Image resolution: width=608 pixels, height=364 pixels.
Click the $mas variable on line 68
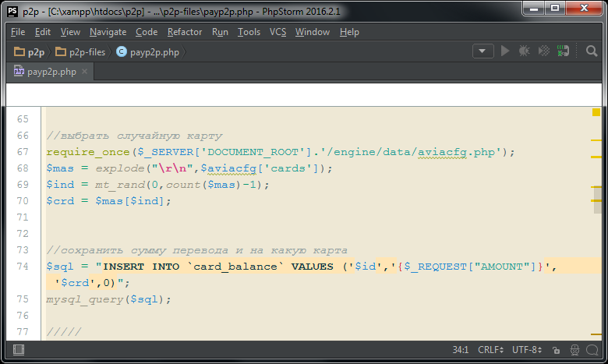(x=60, y=168)
